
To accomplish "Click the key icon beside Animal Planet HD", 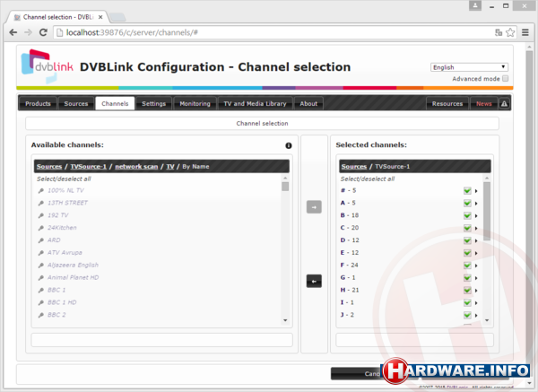I will tap(41, 278).
